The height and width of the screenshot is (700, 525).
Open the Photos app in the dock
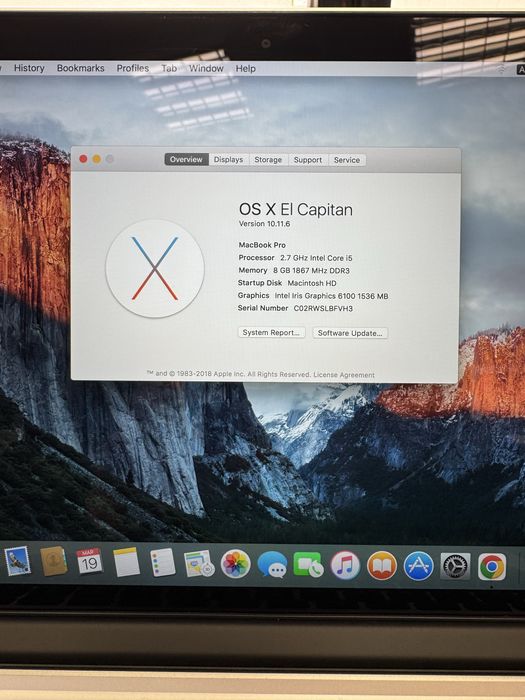click(236, 564)
